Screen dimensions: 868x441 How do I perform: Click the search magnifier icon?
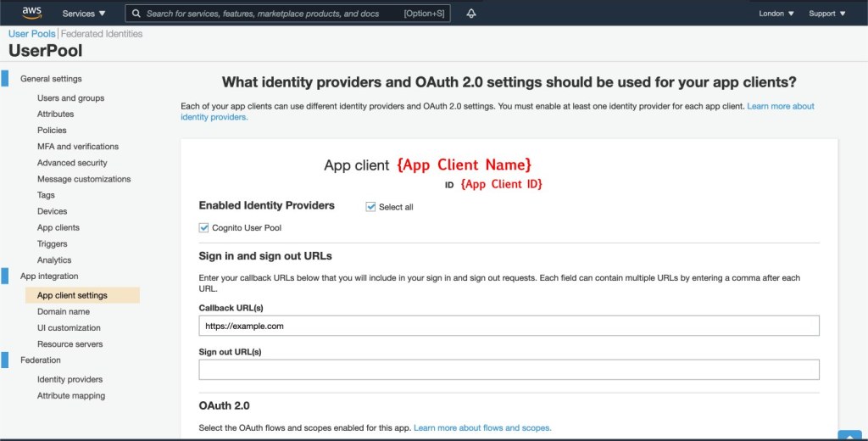(136, 14)
